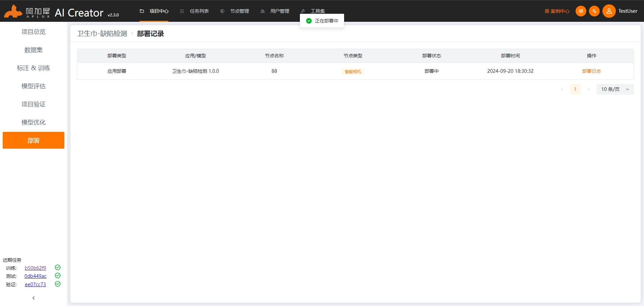The height and width of the screenshot is (306, 644).
Task: Open the 项目中心 top menu
Action: coord(154,11)
